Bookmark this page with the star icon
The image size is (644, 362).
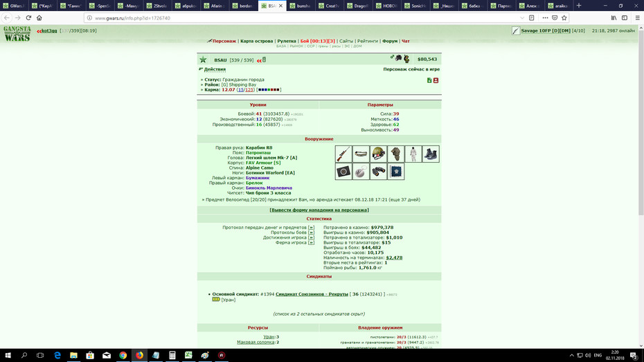tap(564, 17)
